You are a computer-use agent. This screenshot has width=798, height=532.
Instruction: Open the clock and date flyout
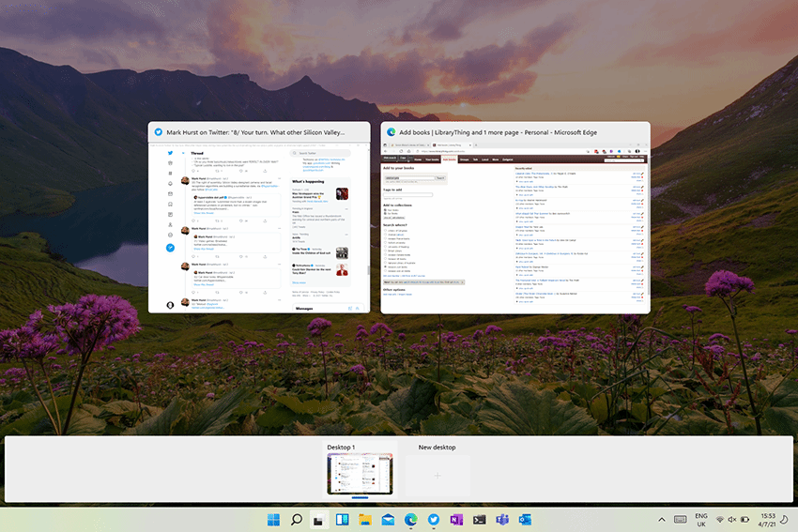point(768,519)
